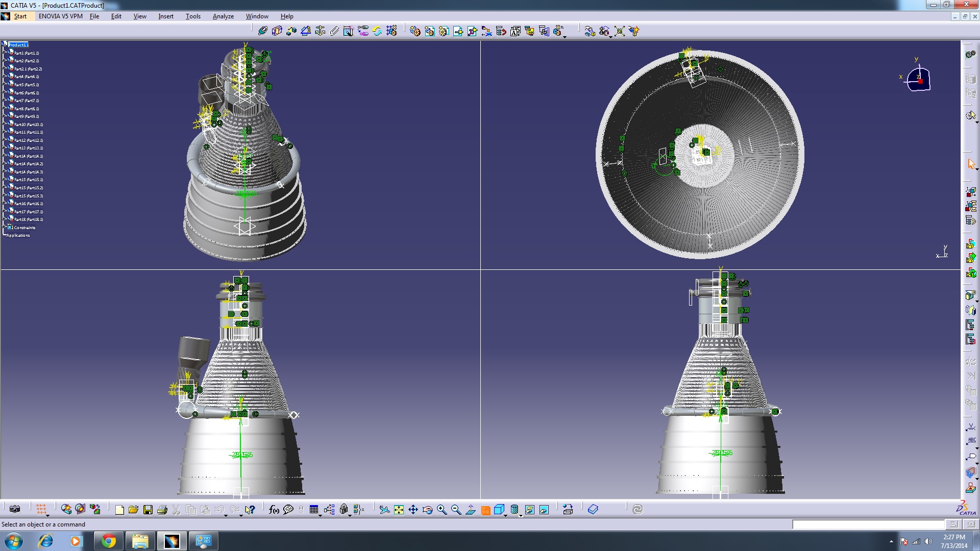Select the Angle Constraint tool

point(306,31)
